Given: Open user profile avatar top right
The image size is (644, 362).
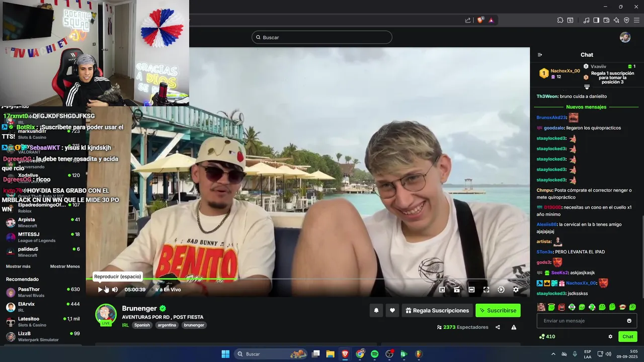Looking at the screenshot, I should [625, 37].
